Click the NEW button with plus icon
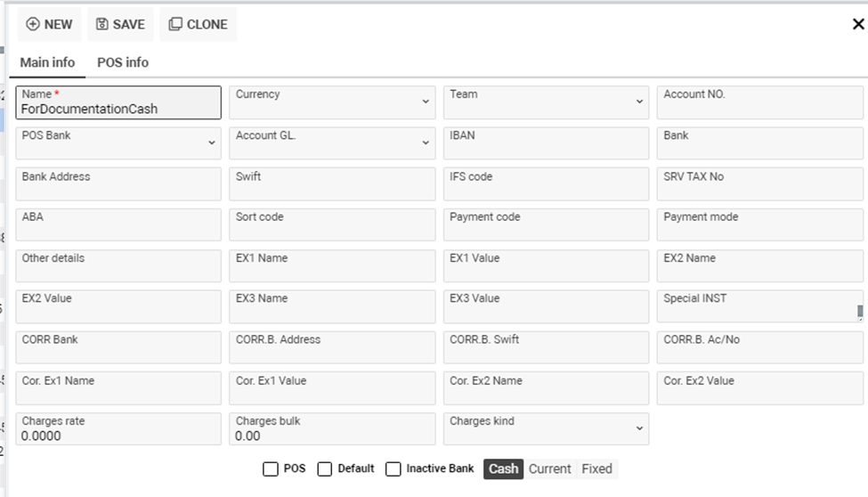Viewport: 868px width, 497px height. pyautogui.click(x=50, y=25)
